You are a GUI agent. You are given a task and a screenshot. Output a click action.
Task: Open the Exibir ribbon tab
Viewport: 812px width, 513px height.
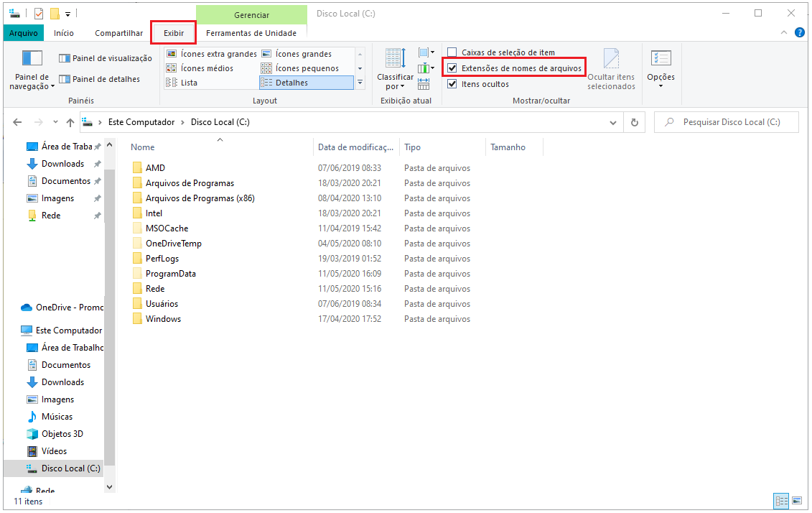(174, 33)
